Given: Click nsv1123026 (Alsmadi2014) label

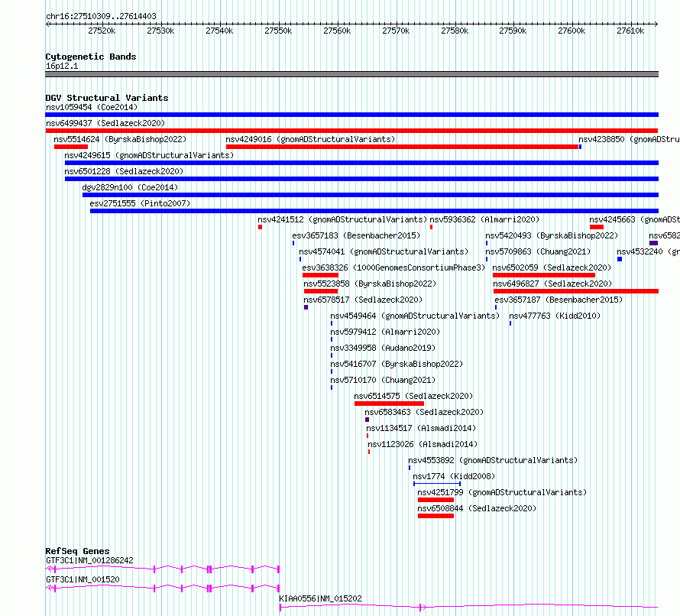Looking at the screenshot, I should coord(423,444).
